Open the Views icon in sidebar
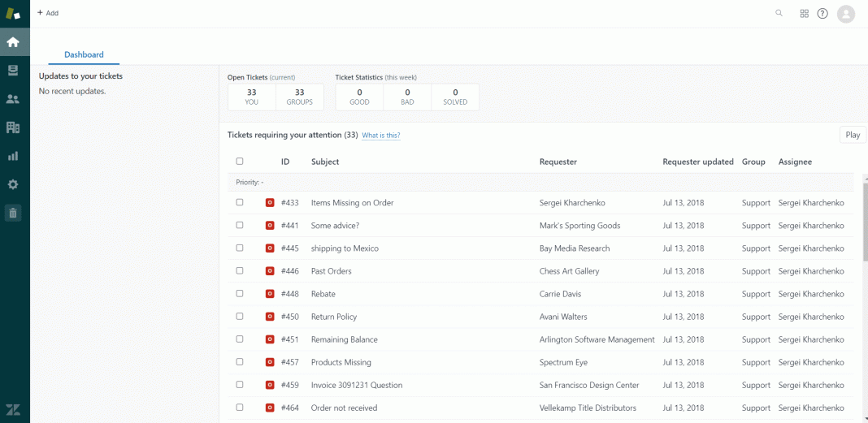Viewport: 868px width, 423px height. [13, 71]
